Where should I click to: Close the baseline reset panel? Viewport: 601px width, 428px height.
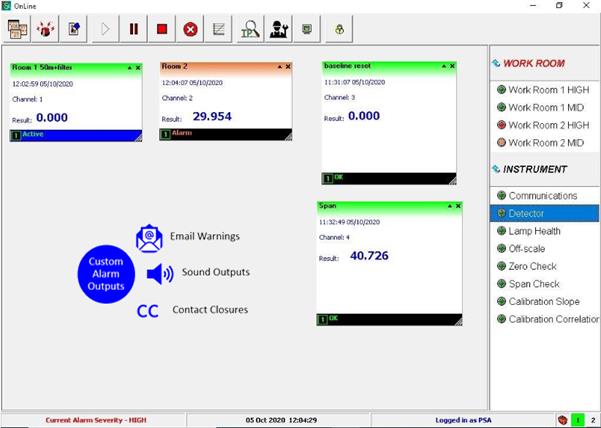coord(450,67)
